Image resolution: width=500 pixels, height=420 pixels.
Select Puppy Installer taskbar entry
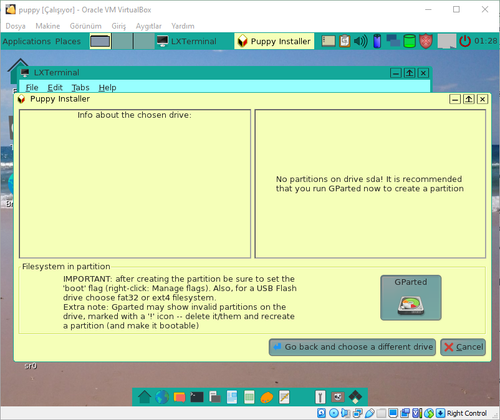274,41
